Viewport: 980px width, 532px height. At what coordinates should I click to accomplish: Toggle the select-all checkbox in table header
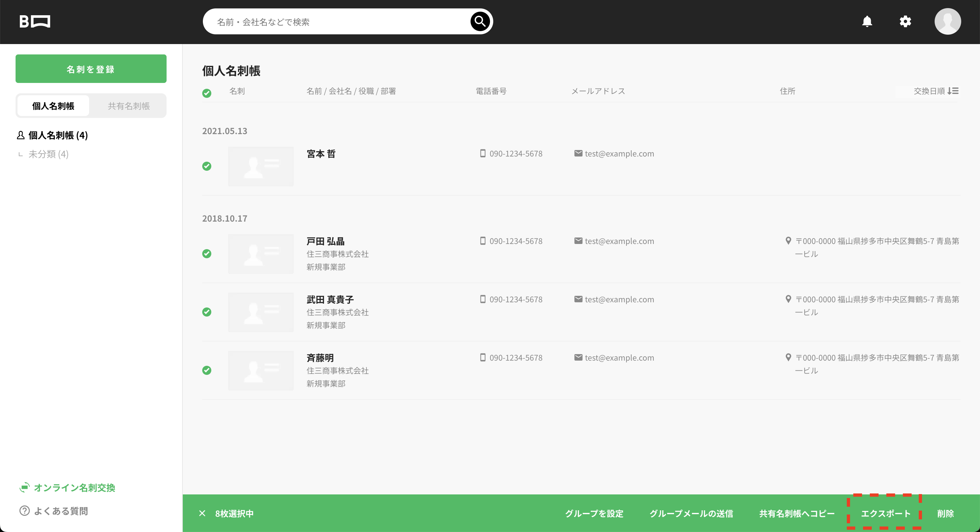click(206, 93)
